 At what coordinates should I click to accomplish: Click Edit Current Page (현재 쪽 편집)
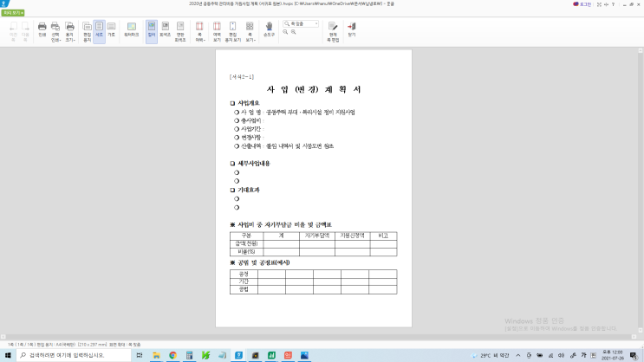[333, 31]
